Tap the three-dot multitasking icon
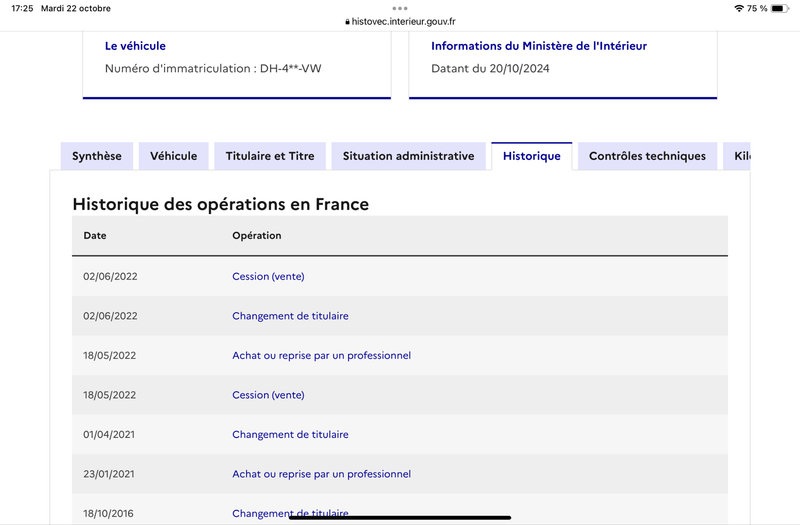Image resolution: width=800 pixels, height=525 pixels. (399, 8)
